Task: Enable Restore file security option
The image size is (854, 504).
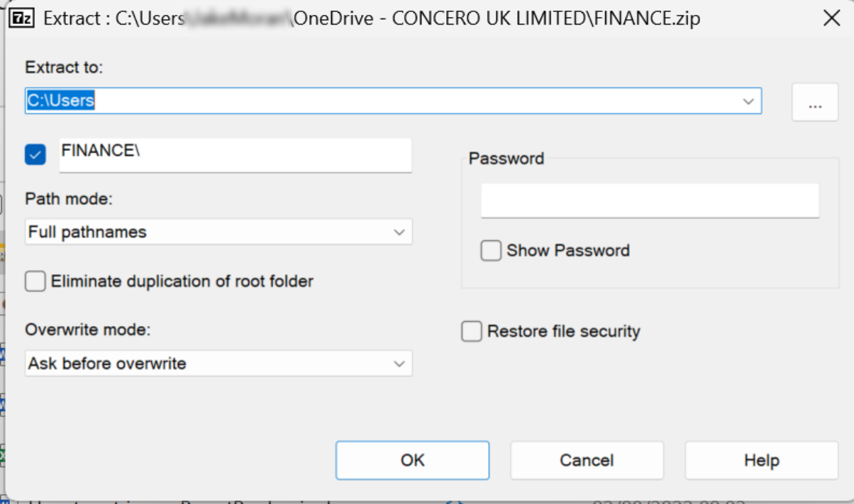Action: (472, 332)
